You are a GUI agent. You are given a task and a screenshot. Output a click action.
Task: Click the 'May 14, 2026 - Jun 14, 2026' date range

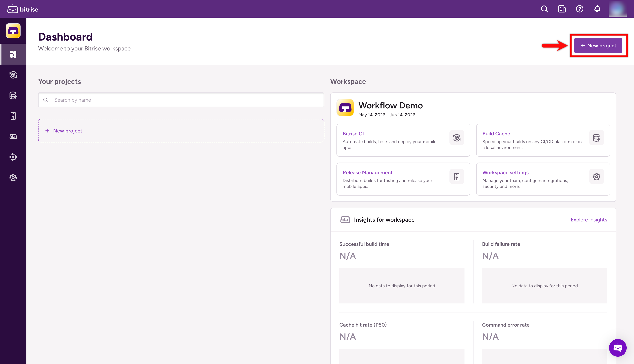pos(387,115)
